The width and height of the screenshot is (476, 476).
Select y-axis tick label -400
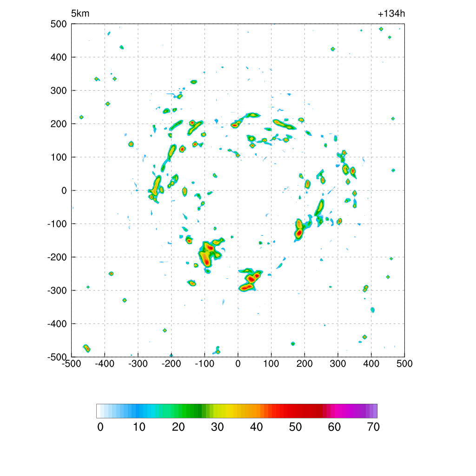57,324
